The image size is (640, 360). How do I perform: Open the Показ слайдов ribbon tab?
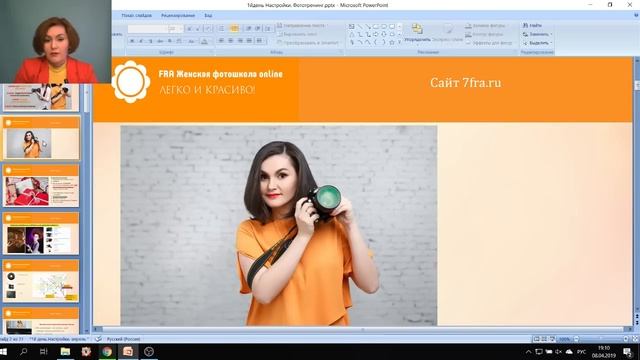point(136,16)
